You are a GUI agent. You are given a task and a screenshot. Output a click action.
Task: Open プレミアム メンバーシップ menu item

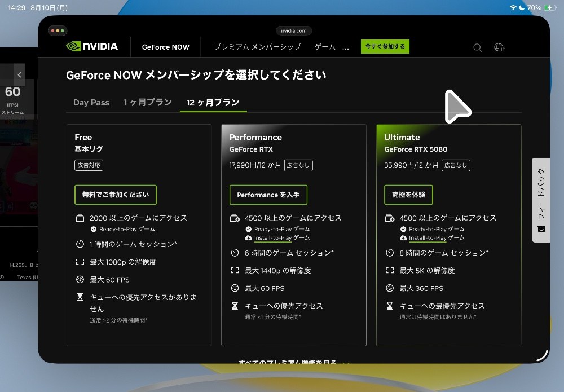tap(258, 47)
